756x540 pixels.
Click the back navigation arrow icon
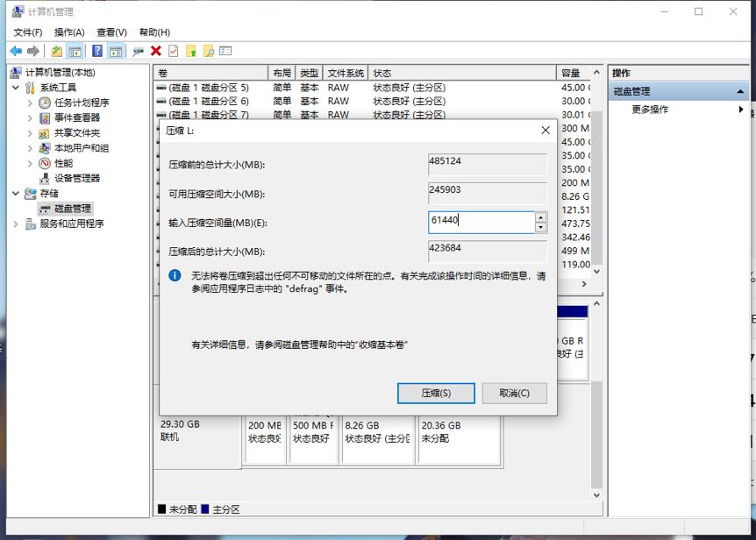coord(17,50)
